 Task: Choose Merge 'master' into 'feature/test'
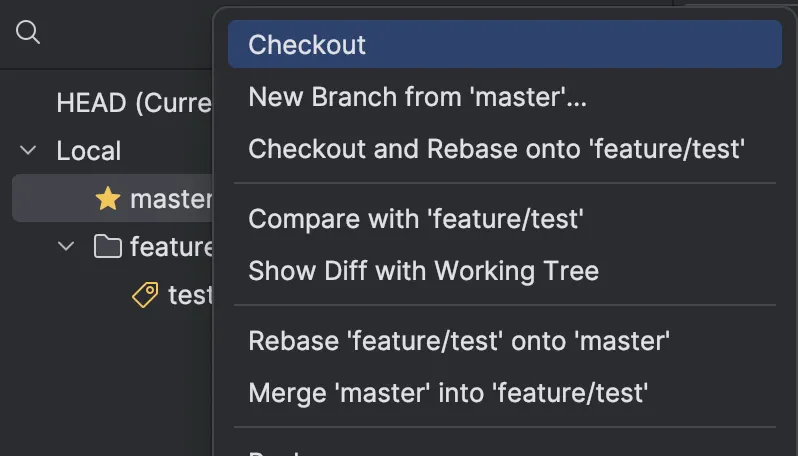pos(448,392)
